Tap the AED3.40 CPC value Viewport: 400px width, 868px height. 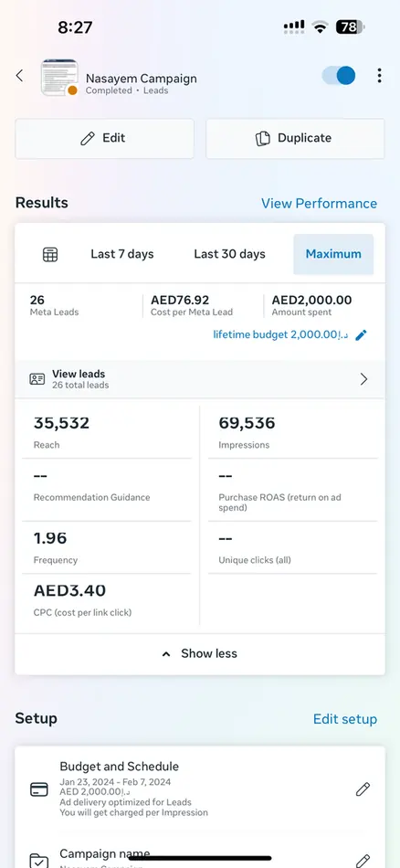point(69,590)
